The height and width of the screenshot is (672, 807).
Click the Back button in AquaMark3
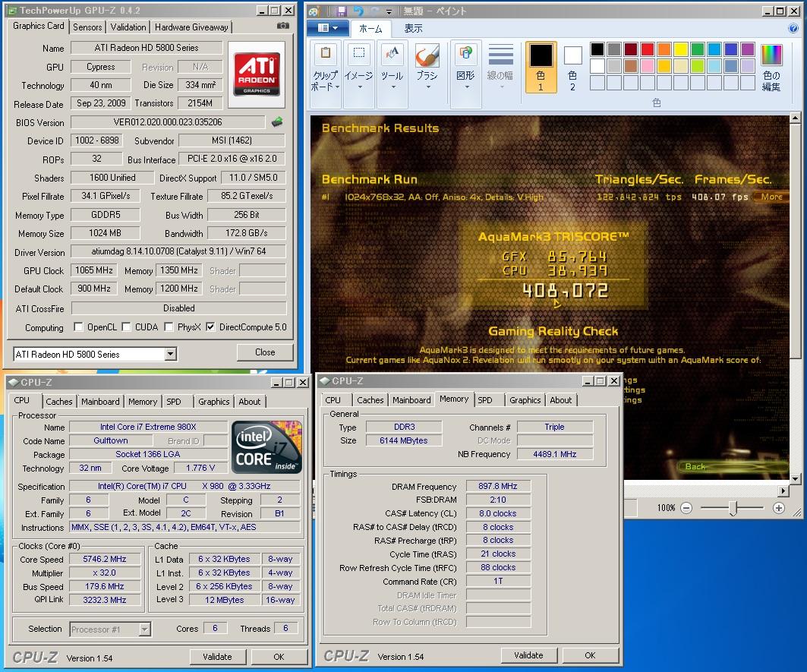coord(695,466)
